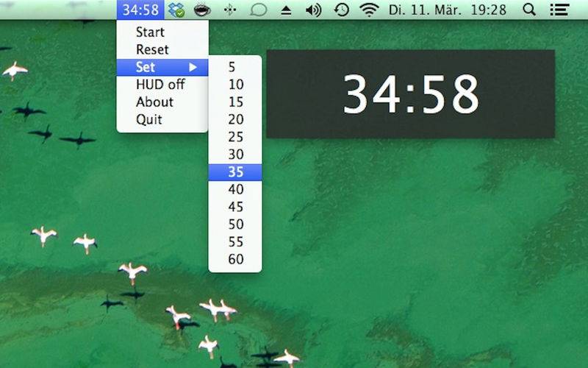Set timer to 5 minutes
The height and width of the screenshot is (368, 588).
click(x=235, y=67)
